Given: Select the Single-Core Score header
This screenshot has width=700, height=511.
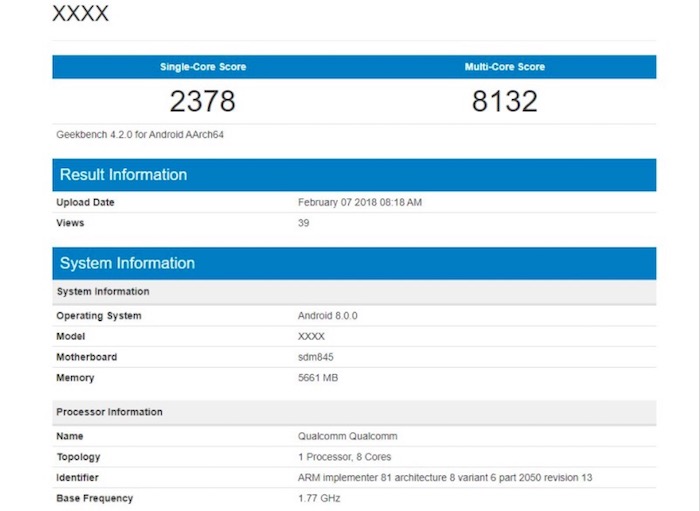Looking at the screenshot, I should click(x=203, y=67).
